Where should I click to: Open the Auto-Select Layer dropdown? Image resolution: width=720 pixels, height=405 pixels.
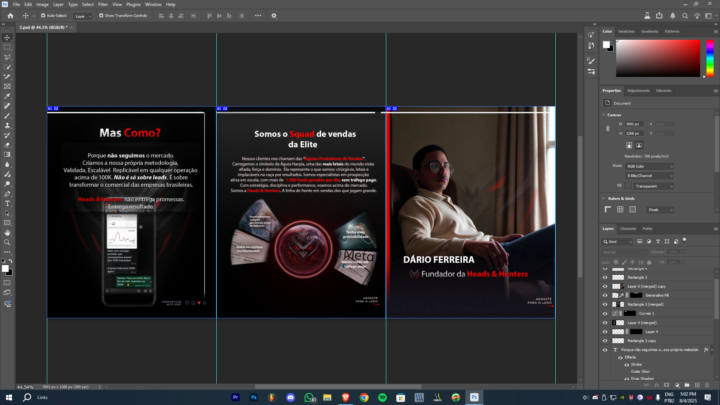tap(81, 16)
